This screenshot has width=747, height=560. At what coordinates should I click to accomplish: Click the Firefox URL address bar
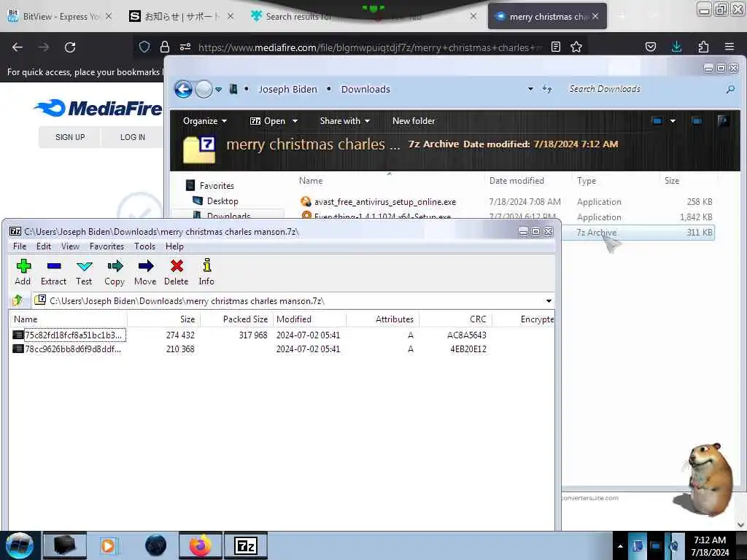tap(369, 47)
